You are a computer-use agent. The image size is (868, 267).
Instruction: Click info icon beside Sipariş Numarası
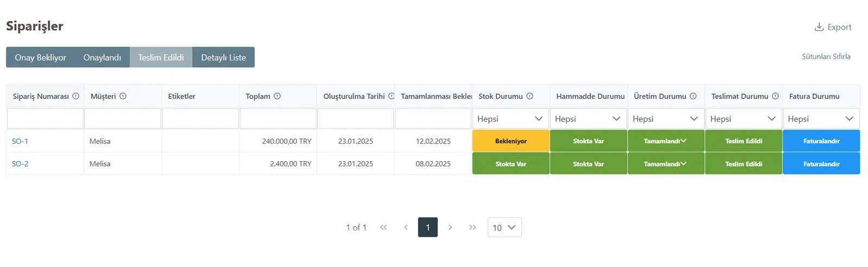(76, 96)
